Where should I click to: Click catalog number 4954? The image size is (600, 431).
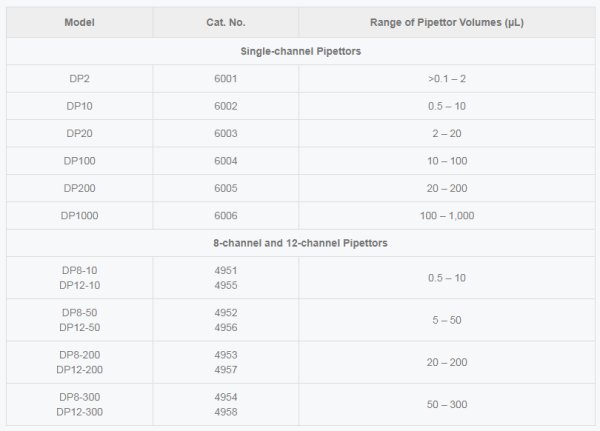[x=226, y=397]
